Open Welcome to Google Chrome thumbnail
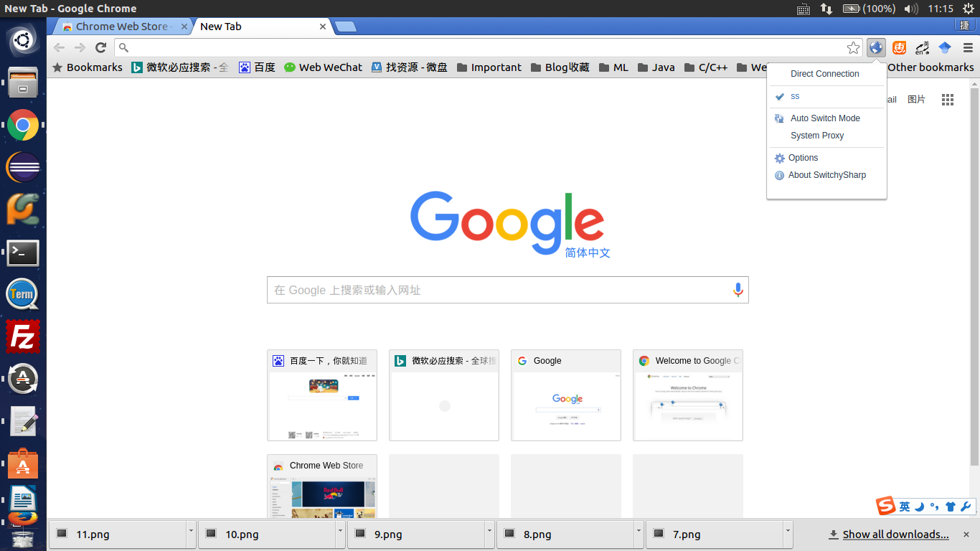The height and width of the screenshot is (551, 980). [687, 395]
